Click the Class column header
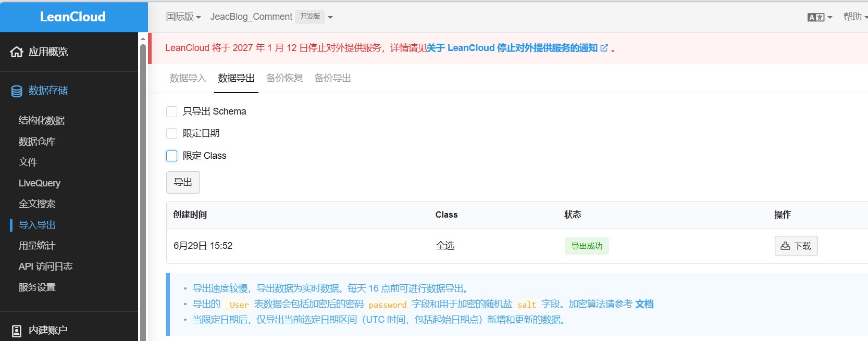 click(447, 215)
